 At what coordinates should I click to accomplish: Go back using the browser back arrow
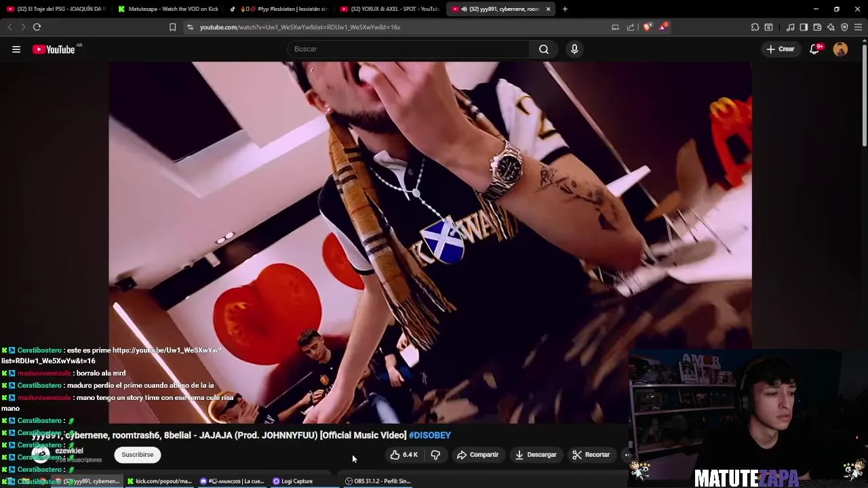[9, 27]
